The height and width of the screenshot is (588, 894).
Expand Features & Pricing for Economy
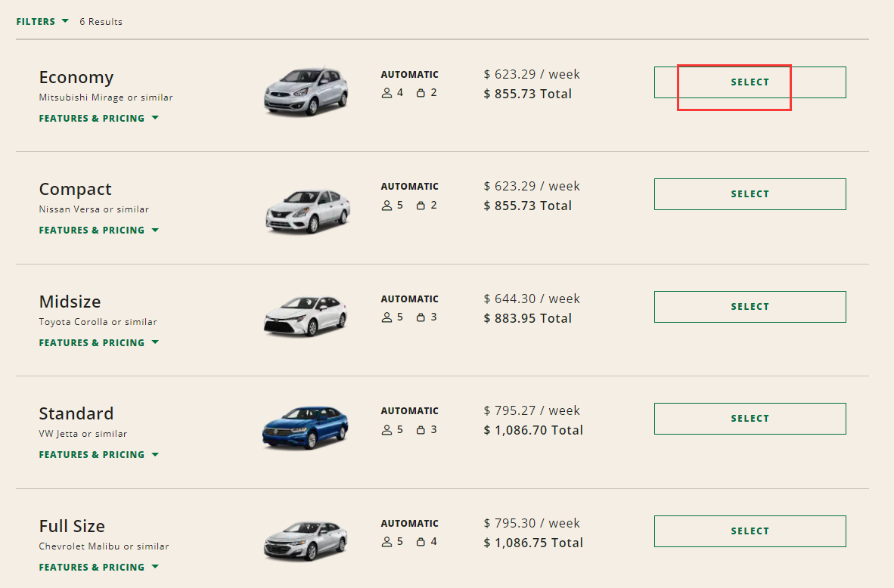tap(98, 118)
